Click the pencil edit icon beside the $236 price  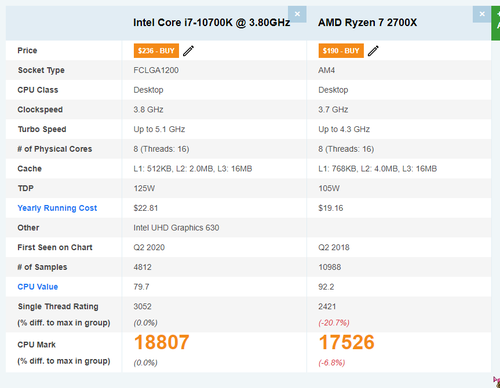tap(188, 51)
